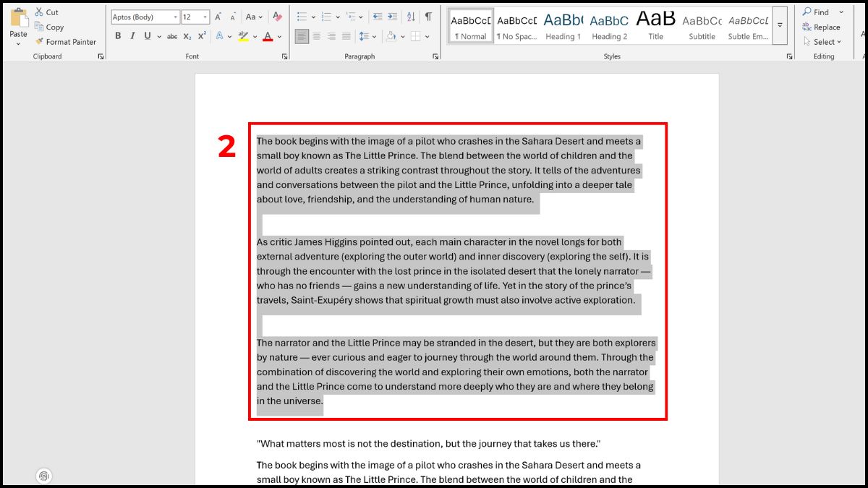Apply subscript formatting
868x488 pixels.
coord(187,35)
